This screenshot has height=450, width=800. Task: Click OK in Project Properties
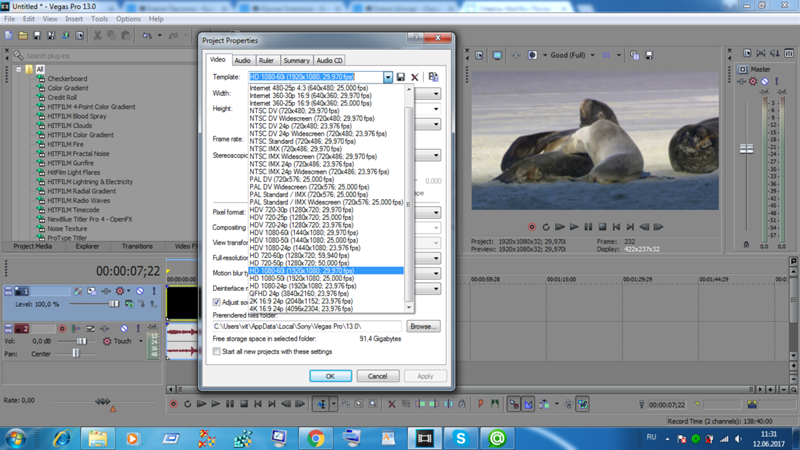pyautogui.click(x=330, y=376)
